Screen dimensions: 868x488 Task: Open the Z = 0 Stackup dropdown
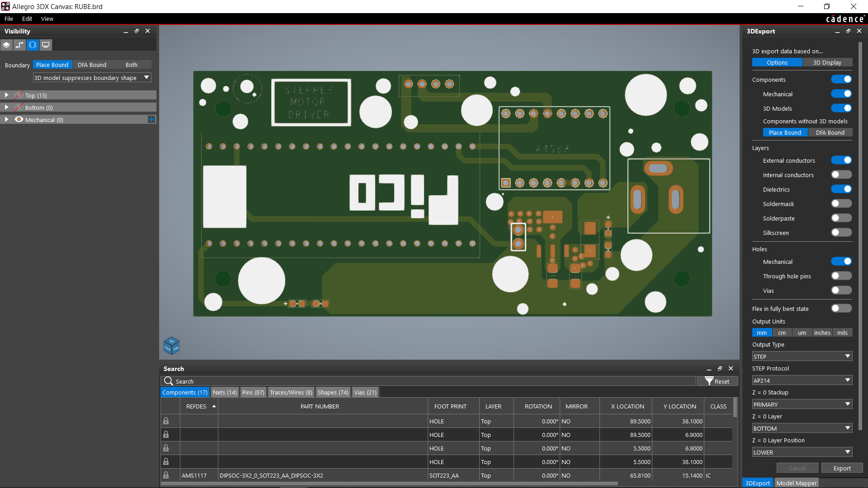[x=802, y=404]
